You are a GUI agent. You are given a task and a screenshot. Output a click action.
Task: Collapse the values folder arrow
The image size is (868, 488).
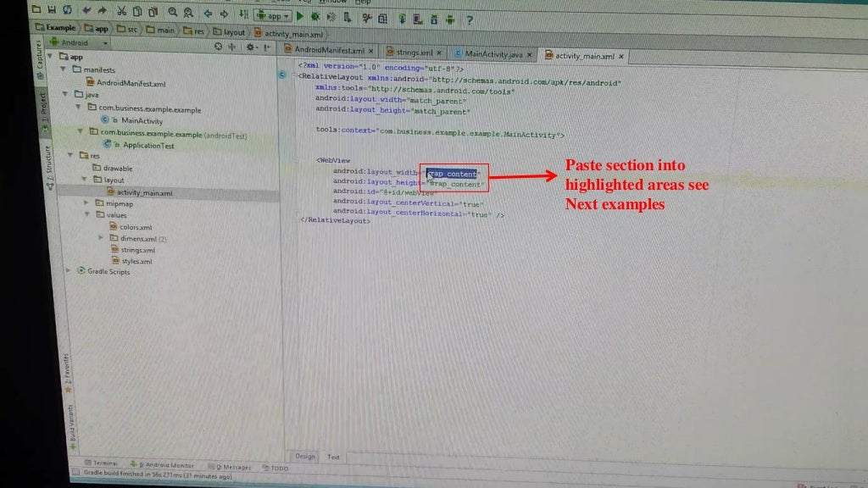tap(87, 214)
